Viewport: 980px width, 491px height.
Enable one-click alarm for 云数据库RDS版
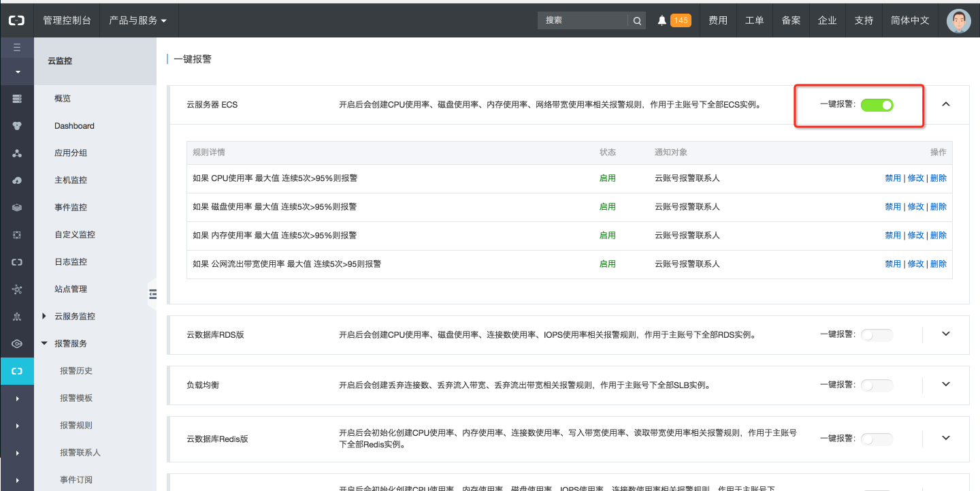click(877, 335)
